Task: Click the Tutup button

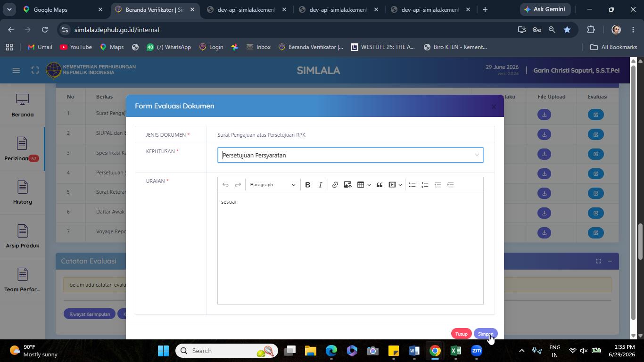Action: 461,334
